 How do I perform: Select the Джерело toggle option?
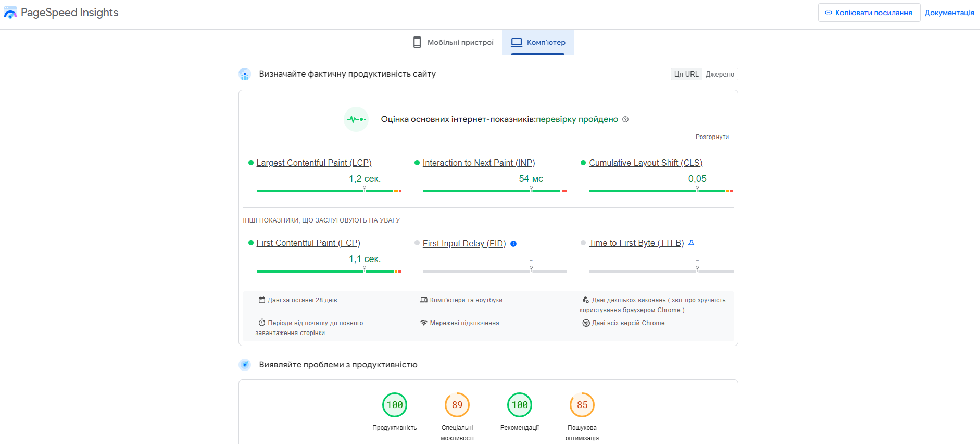click(x=720, y=74)
